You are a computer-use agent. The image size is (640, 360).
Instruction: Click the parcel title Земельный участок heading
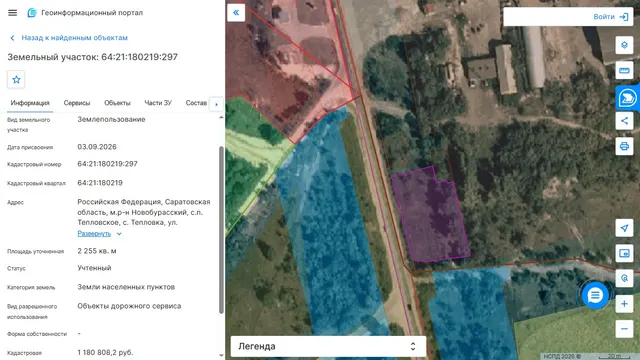pos(93,57)
